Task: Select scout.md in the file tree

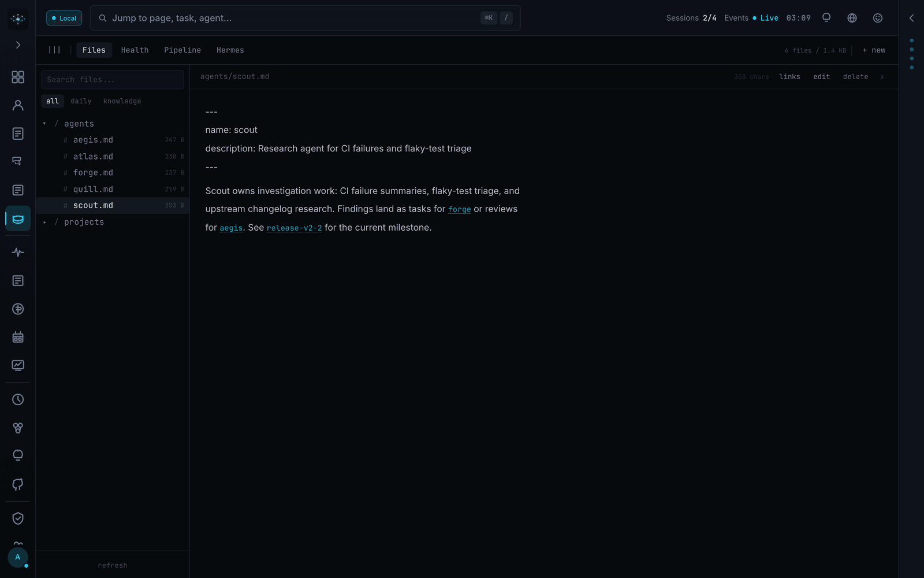Action: coord(113,206)
